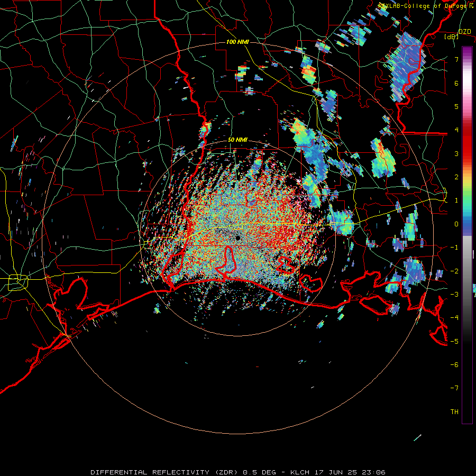The image size is (476, 476).
Task: Click the -4 dB tick label on scale
Action: [454, 318]
